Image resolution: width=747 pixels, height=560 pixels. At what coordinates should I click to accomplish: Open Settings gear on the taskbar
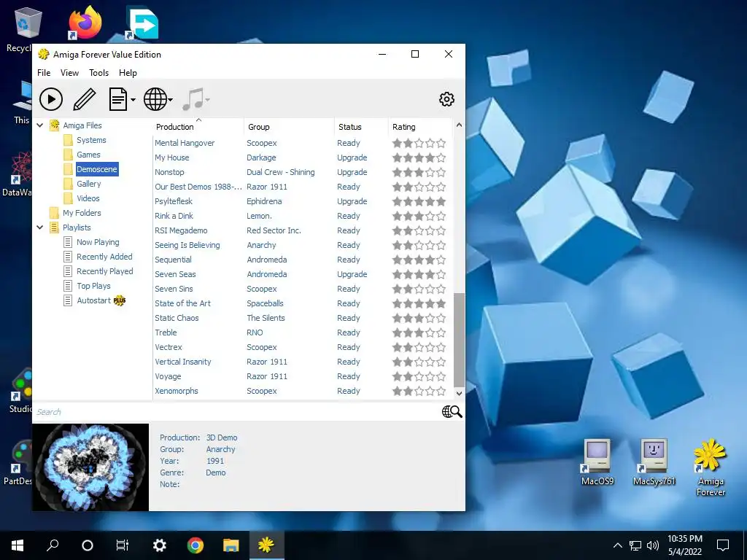159,545
